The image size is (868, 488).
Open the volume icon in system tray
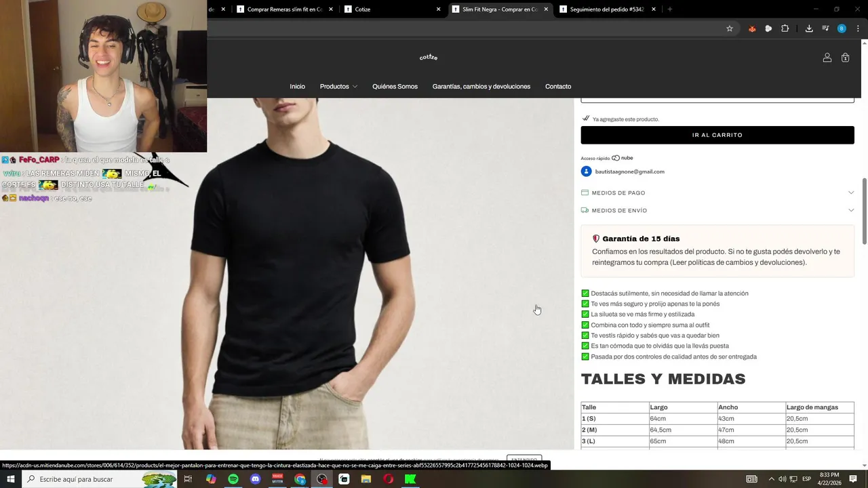click(x=782, y=479)
